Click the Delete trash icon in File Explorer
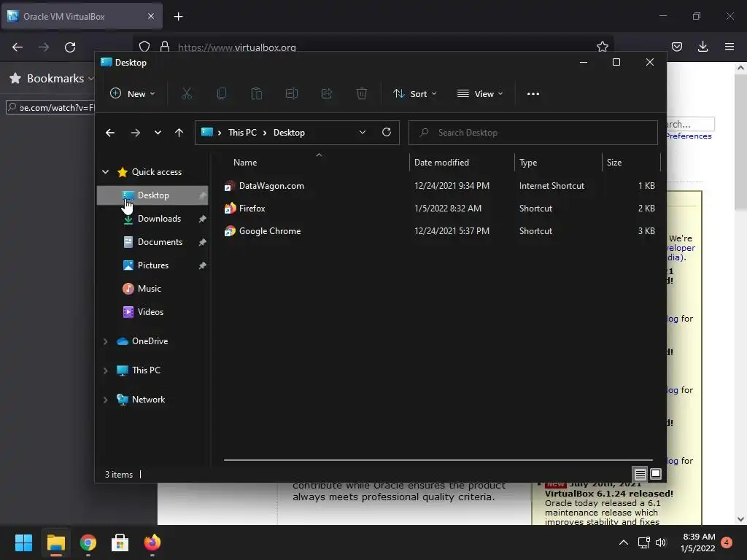Screen dimensions: 747x560 [x=362, y=94]
